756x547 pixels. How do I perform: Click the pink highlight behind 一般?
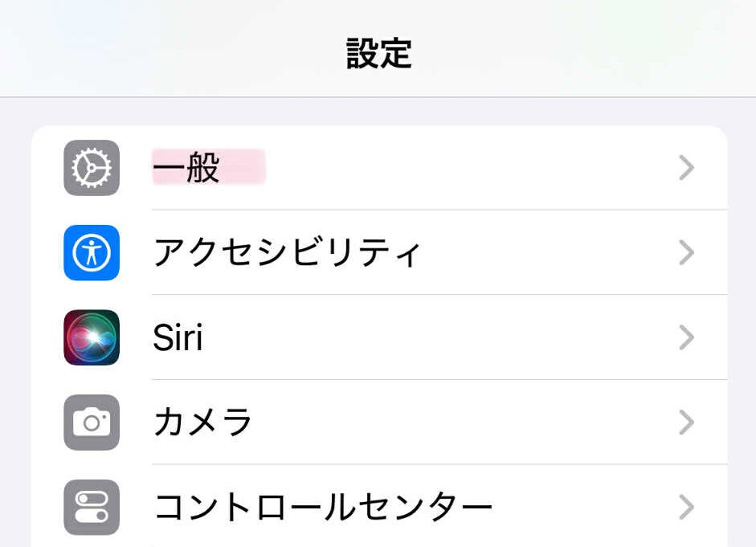tap(243, 167)
